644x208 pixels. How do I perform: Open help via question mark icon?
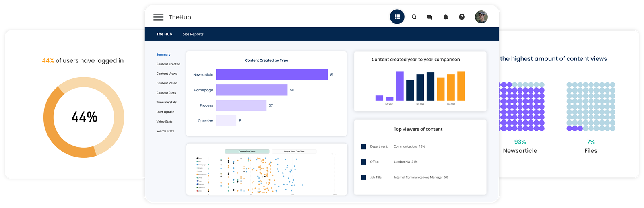point(462,17)
